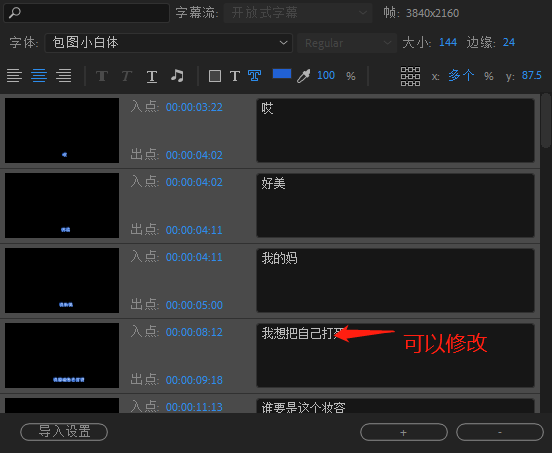
Task: Click into the search input field
Action: click(x=86, y=13)
